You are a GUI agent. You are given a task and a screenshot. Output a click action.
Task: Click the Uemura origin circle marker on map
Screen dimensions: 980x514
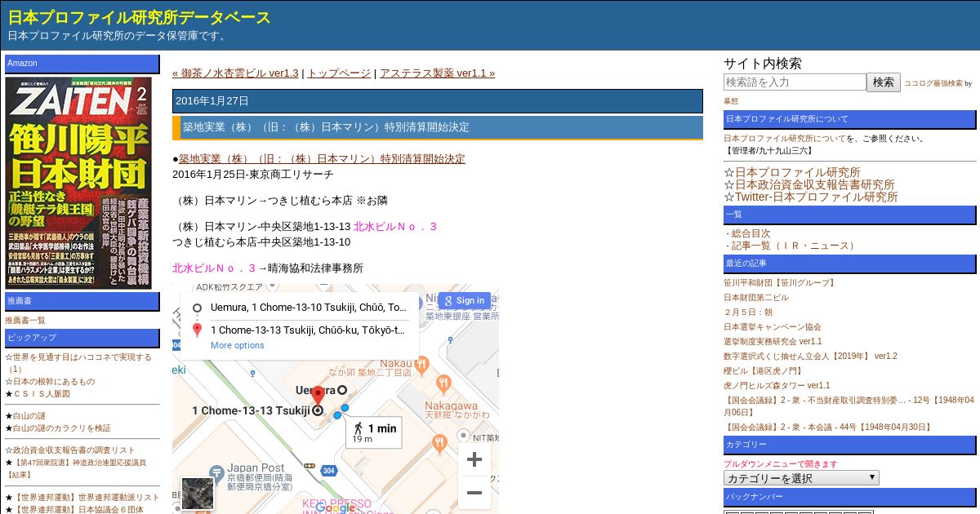click(x=342, y=390)
